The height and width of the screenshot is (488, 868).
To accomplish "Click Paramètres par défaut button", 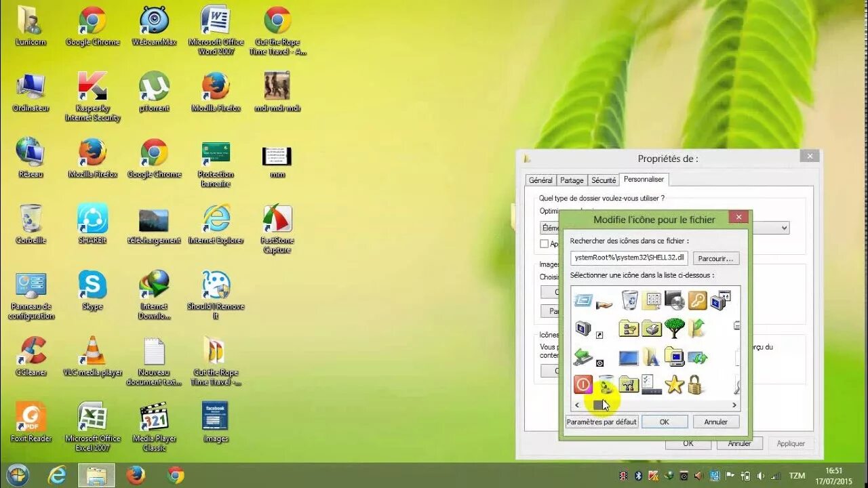I will [601, 422].
